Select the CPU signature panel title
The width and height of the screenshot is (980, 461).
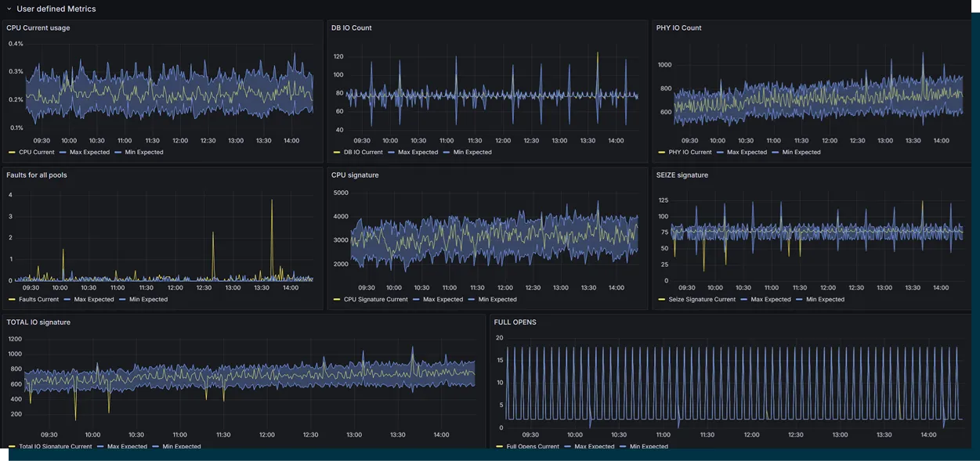[x=355, y=175]
